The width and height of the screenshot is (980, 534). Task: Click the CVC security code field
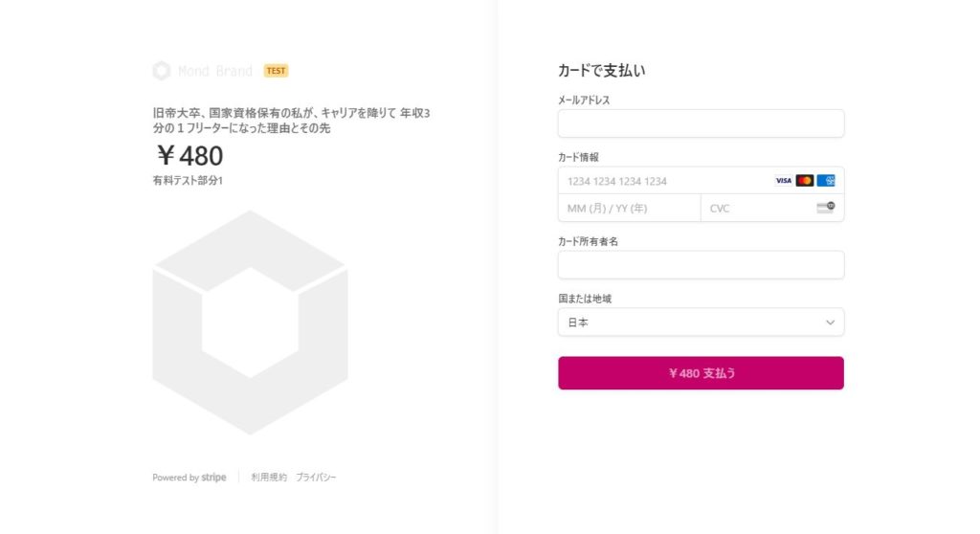(x=772, y=208)
